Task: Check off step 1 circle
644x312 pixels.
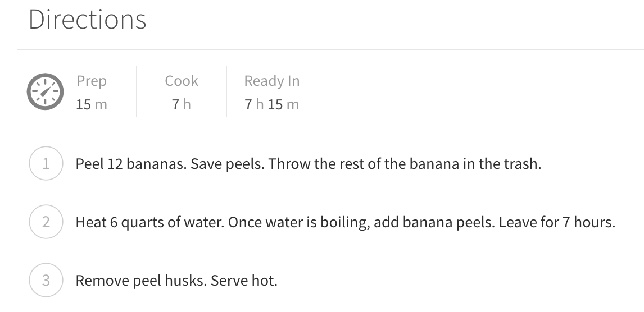Action: 46,164
